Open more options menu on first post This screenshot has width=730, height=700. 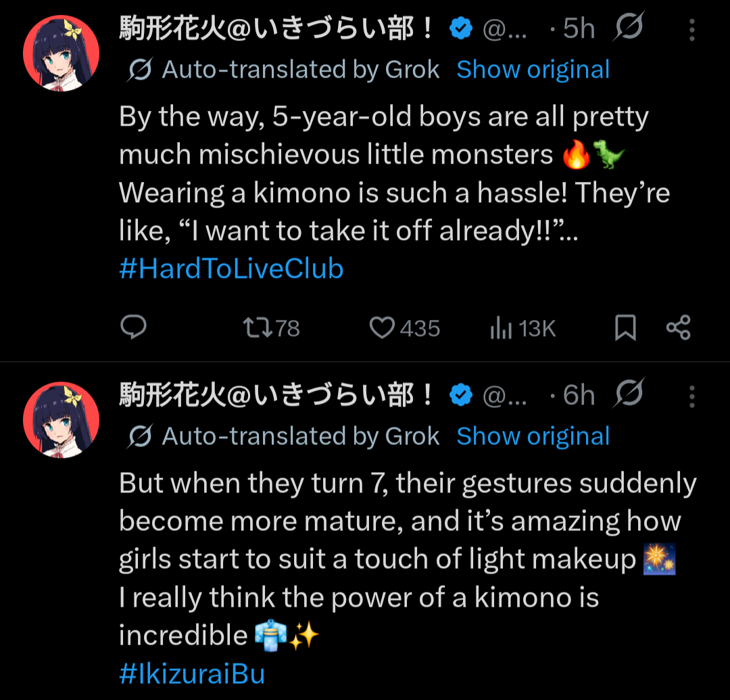(x=691, y=30)
